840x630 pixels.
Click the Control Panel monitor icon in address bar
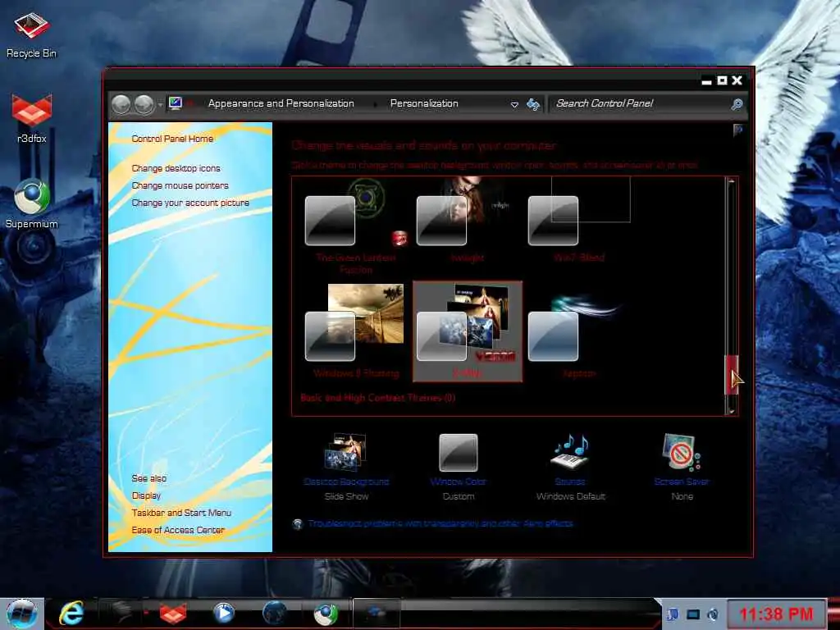[176, 103]
